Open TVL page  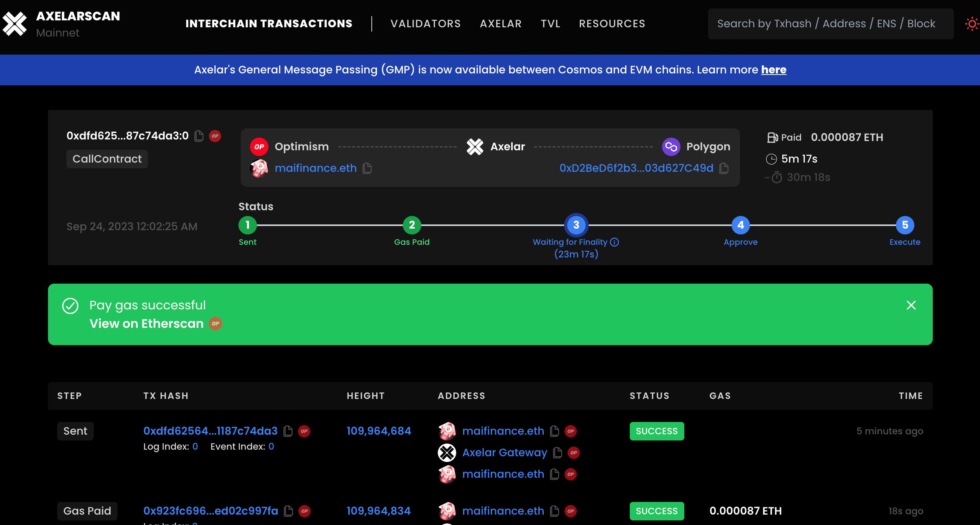pyautogui.click(x=551, y=24)
